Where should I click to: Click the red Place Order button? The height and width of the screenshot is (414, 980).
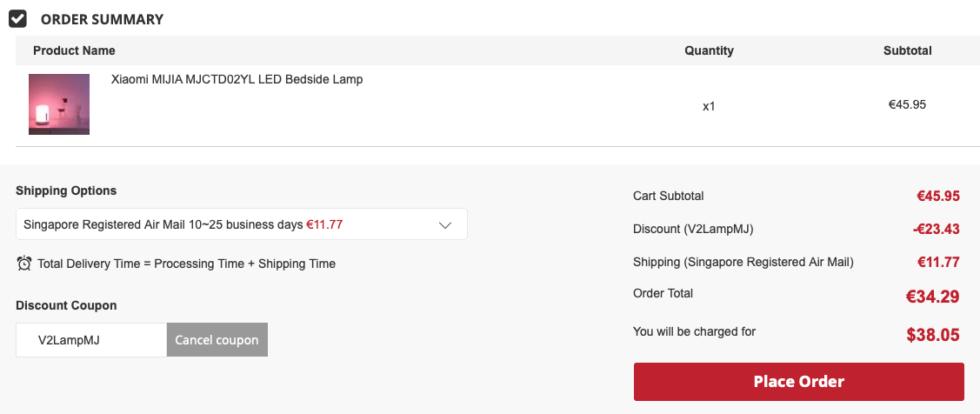(798, 382)
